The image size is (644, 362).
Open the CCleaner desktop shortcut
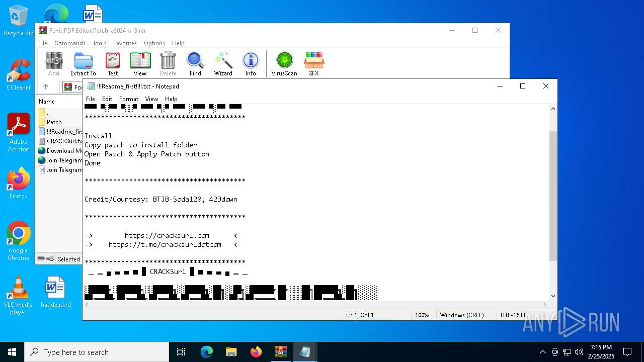point(18,75)
